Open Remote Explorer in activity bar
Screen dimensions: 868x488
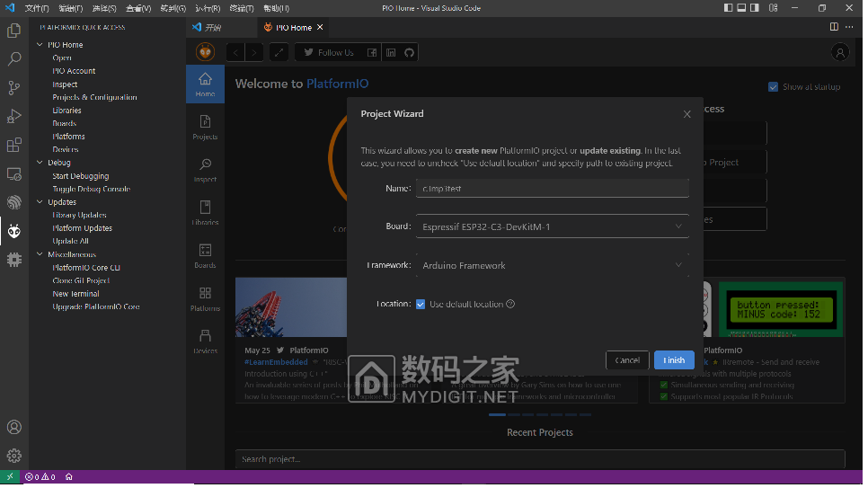[13, 174]
